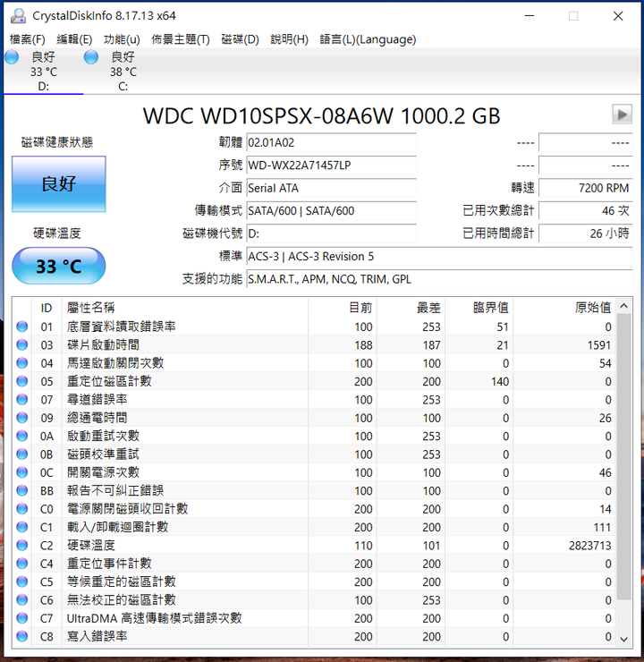Click the status dot for ID C0
Viewport: 644px width, 662px height.
[22, 509]
